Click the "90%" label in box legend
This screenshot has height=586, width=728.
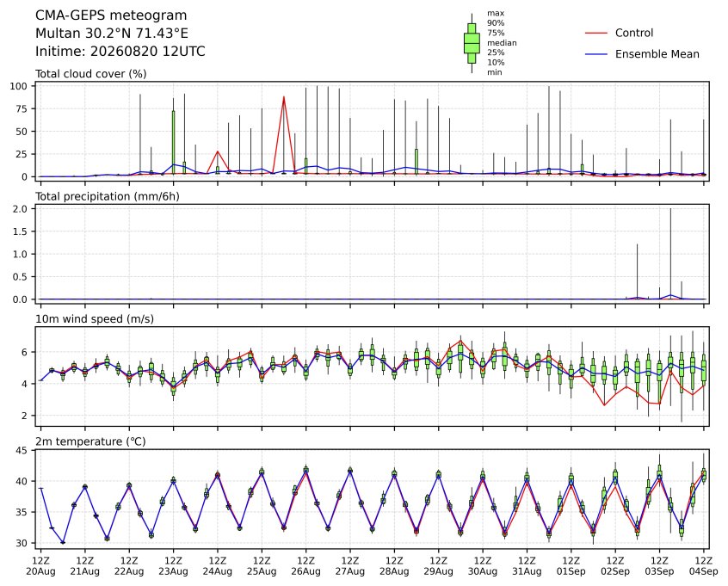tap(496, 23)
